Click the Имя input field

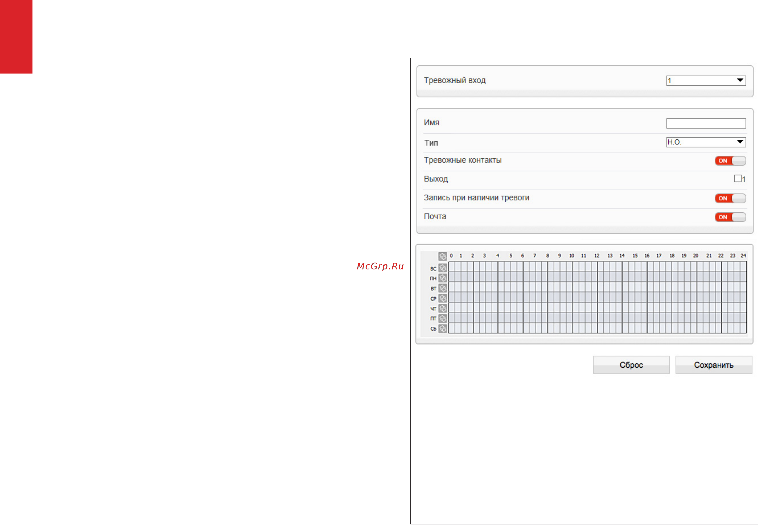point(706,124)
